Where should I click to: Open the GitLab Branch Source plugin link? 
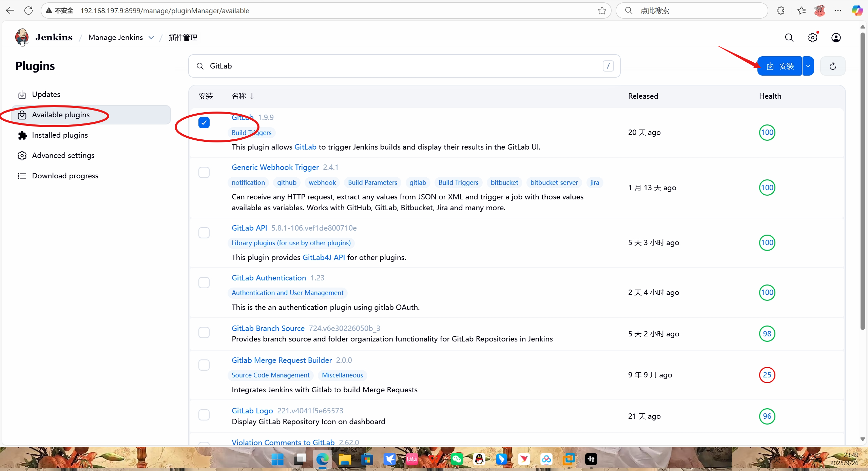coord(268,328)
